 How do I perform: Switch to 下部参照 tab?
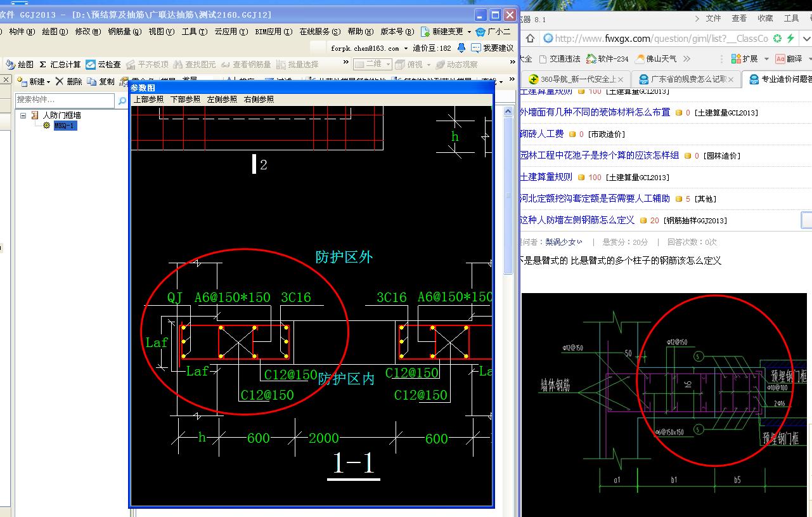point(185,100)
